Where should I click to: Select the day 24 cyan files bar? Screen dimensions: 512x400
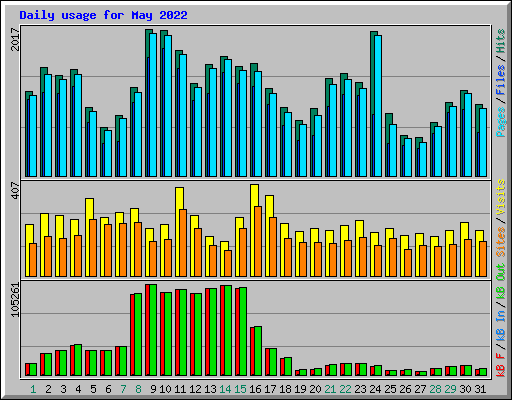378,106
